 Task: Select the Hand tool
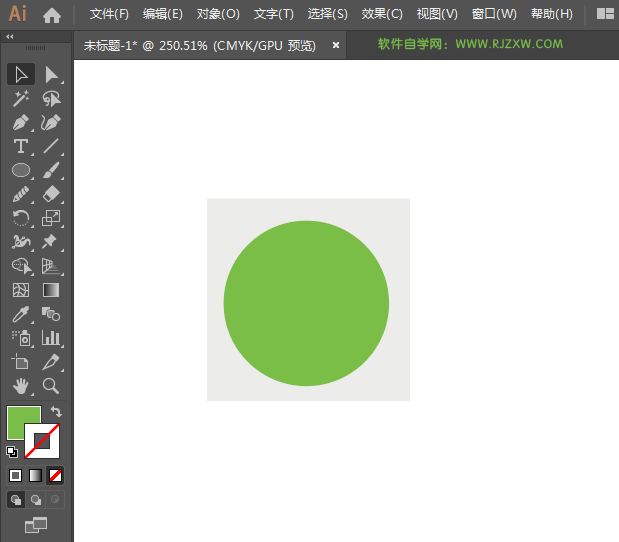pyautogui.click(x=21, y=386)
